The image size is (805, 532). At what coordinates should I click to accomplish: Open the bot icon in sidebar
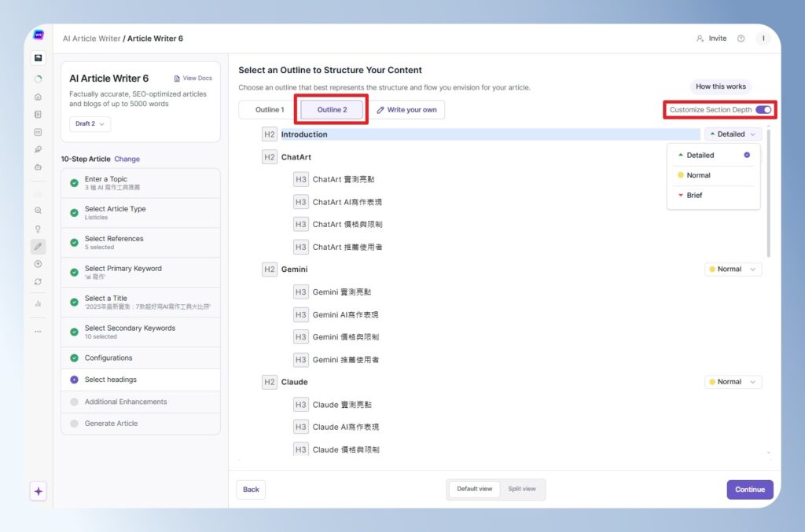point(38,167)
